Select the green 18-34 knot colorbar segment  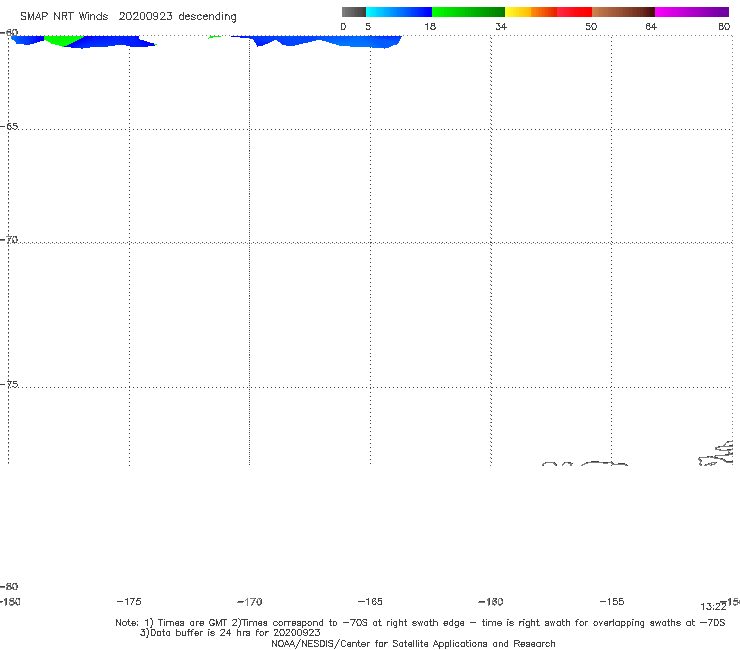(x=468, y=12)
